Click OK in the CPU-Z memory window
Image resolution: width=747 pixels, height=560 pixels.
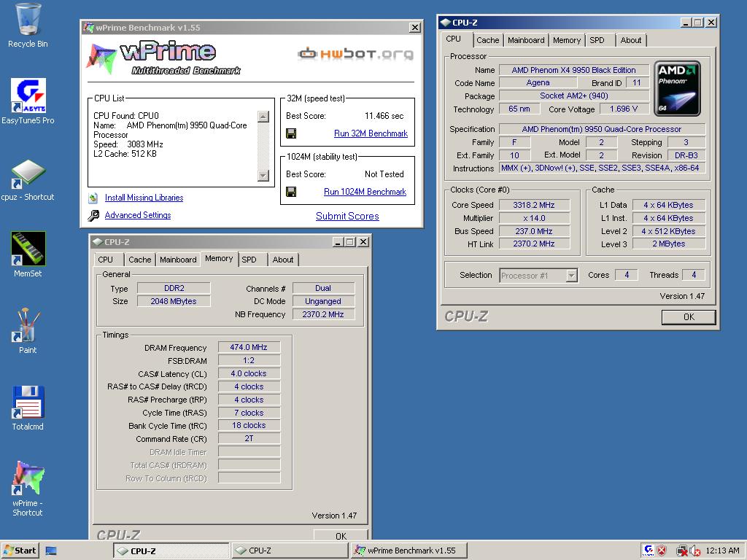(341, 535)
